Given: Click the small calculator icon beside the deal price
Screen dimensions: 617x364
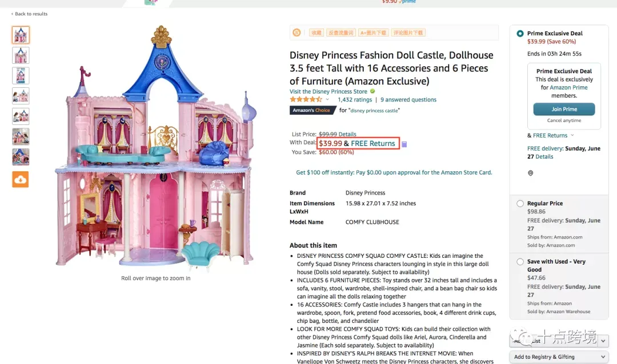Looking at the screenshot, I should 404,144.
